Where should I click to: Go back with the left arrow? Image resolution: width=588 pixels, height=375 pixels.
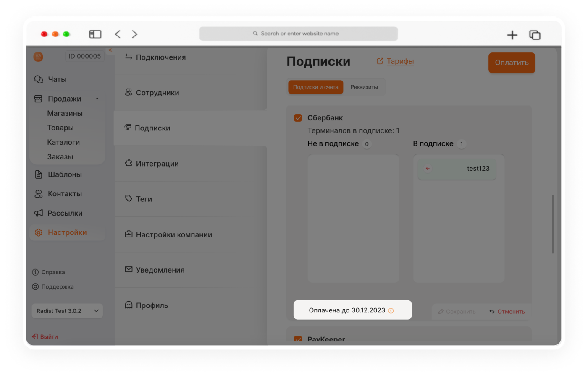pos(118,34)
